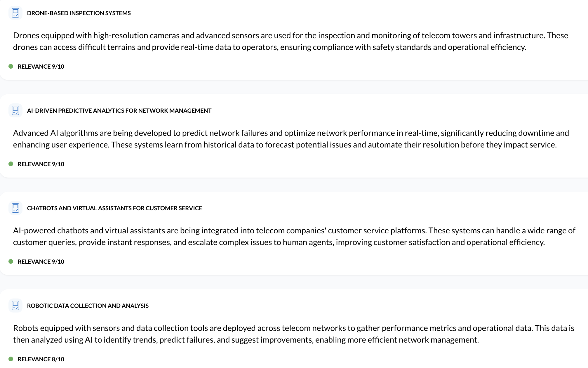
Task: Click the paragraph about robots equipped with sensors
Action: 293,334
